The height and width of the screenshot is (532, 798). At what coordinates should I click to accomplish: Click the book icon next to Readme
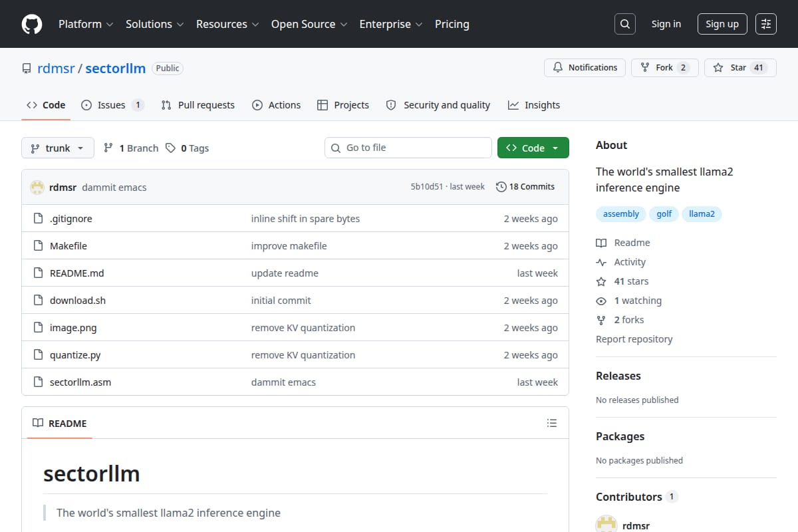601,243
